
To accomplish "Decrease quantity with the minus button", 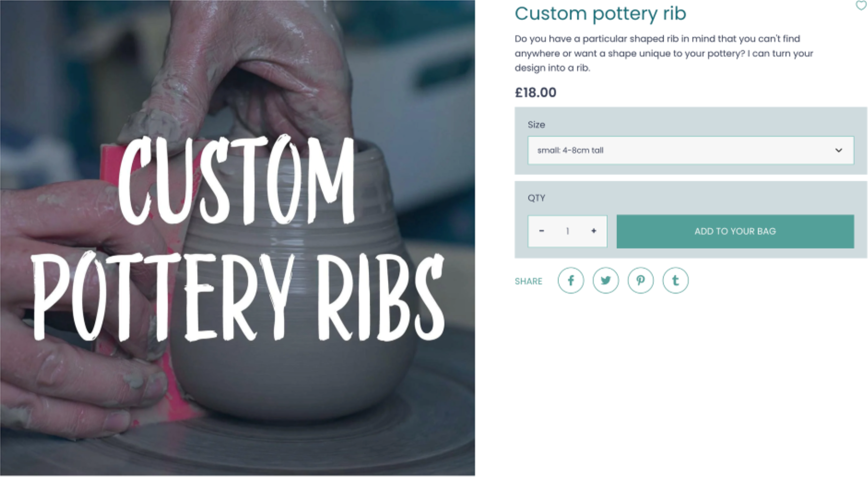I will click(x=542, y=231).
